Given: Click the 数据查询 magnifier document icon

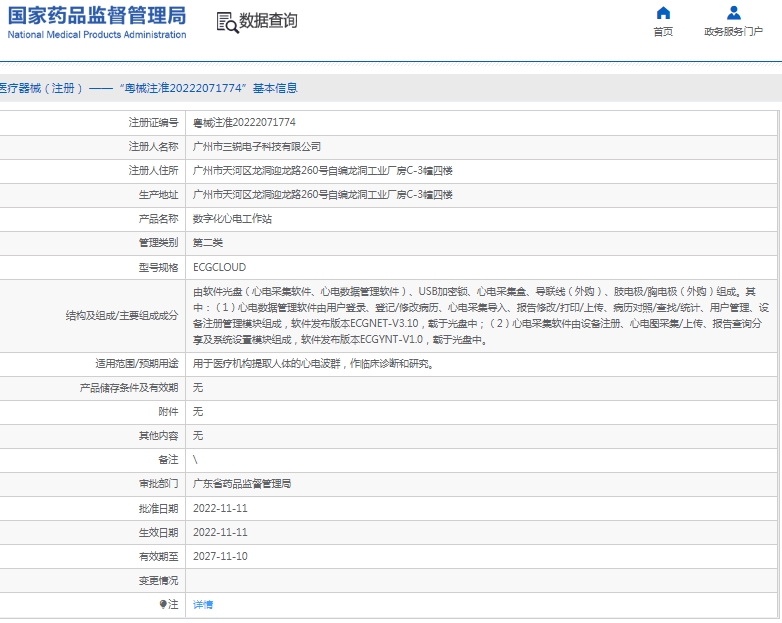Looking at the screenshot, I should (227, 22).
